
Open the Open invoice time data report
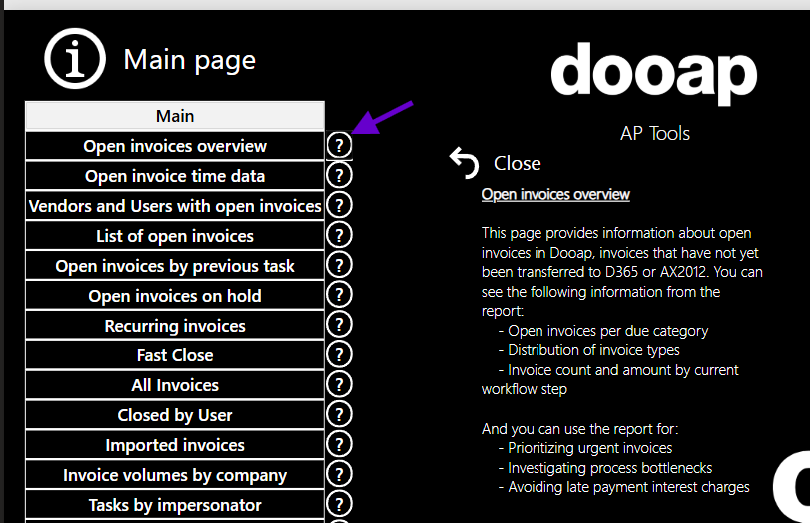tap(175, 176)
